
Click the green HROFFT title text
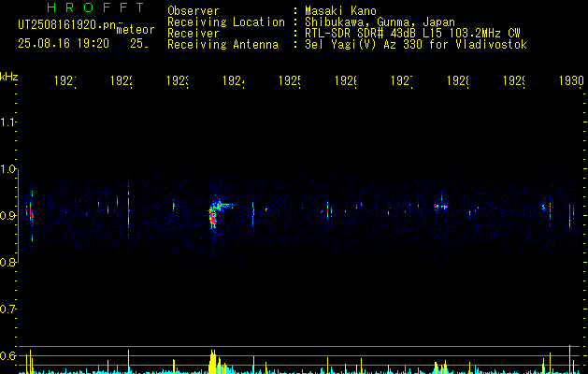pos(96,7)
